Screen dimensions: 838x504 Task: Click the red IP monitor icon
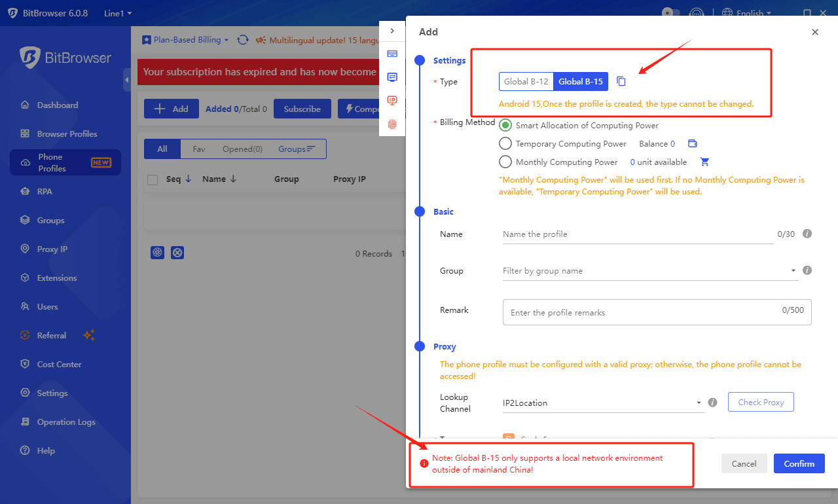pyautogui.click(x=392, y=100)
